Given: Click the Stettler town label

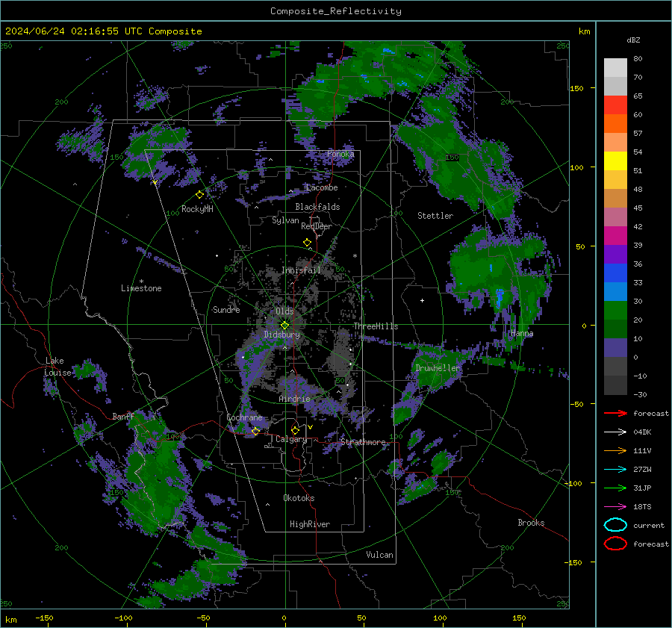Looking at the screenshot, I should coord(435,216).
